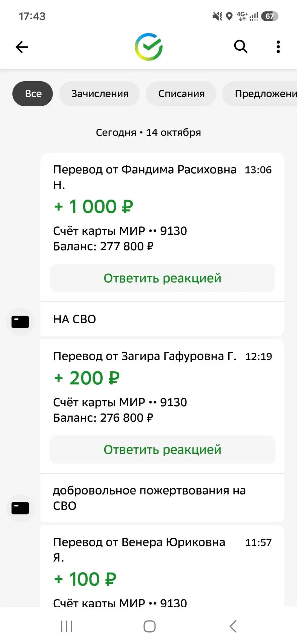This screenshot has width=297, height=644.
Task: Tap card icon beside добровольное пожертвования message
Action: [x=20, y=508]
